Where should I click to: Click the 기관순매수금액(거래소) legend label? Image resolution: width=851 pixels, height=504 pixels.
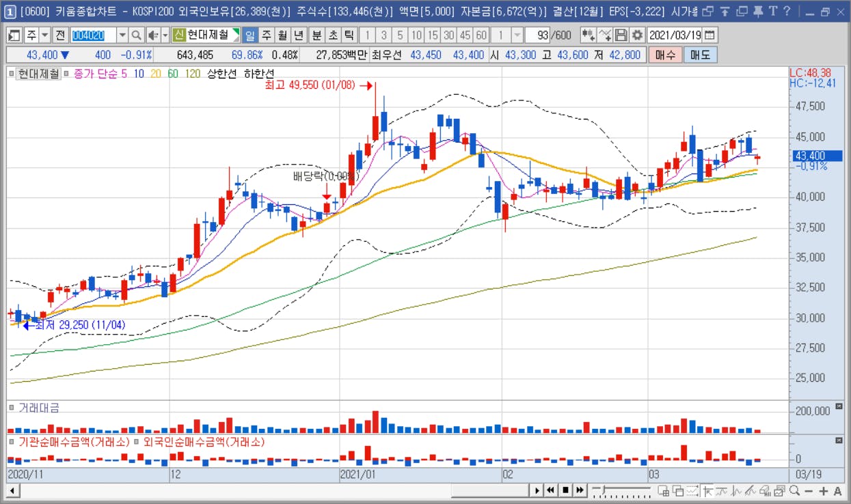[74, 442]
